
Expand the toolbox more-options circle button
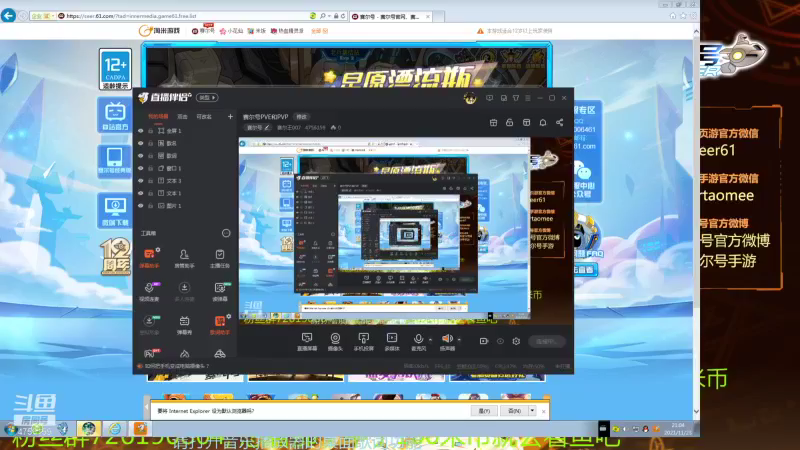pyautogui.click(x=226, y=233)
